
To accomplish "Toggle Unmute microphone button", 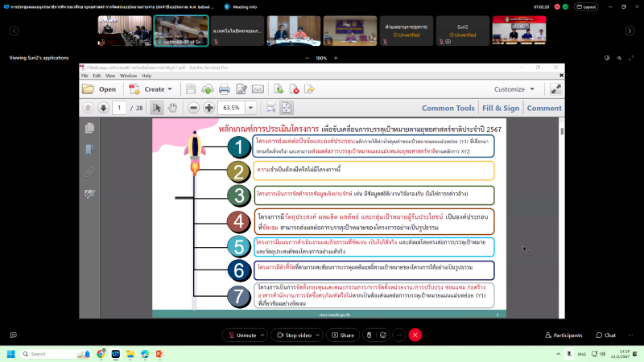I will [243, 335].
